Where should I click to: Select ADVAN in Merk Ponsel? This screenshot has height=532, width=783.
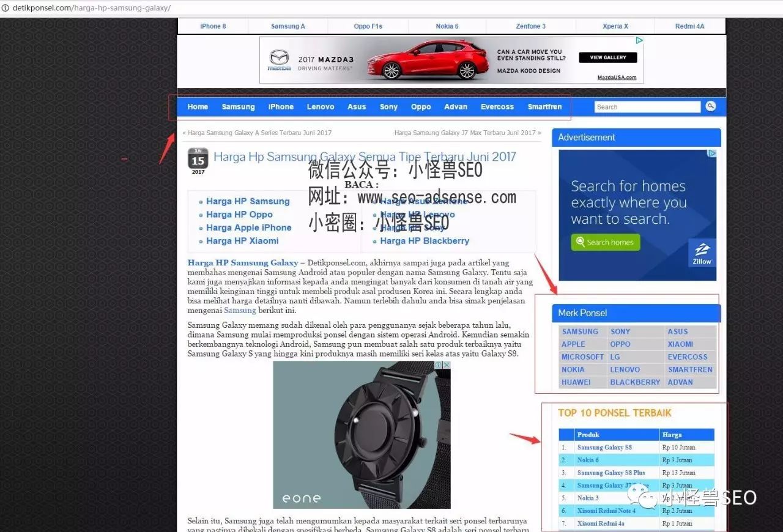680,382
